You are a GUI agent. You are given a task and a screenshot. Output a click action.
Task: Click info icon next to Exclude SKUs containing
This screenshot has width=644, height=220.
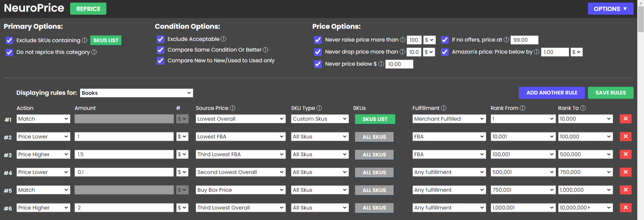(85, 40)
